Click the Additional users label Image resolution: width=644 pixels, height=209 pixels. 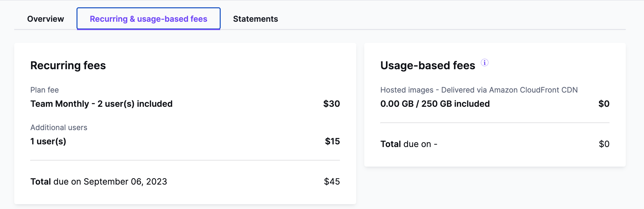click(x=59, y=127)
